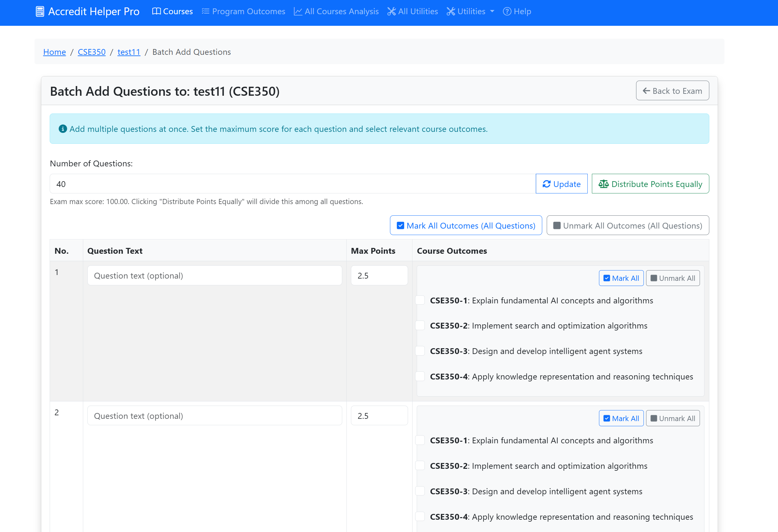Click the All Utilities tools icon
Viewport: 778px width, 532px height.
click(391, 11)
